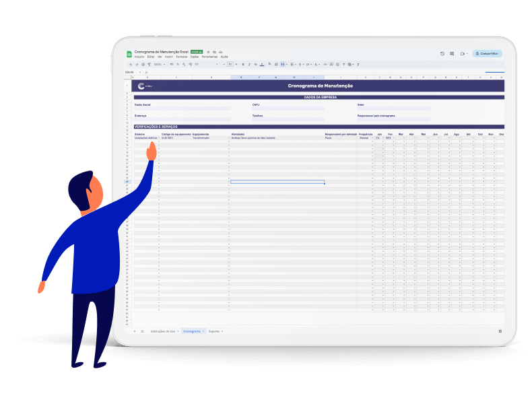
Task: Click the insert link icon
Action: pos(325,65)
